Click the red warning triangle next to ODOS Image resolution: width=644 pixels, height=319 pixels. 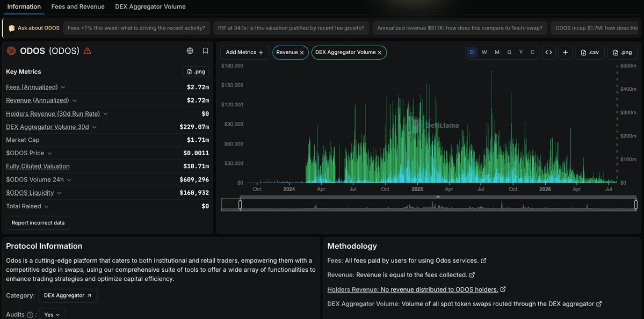pos(88,51)
